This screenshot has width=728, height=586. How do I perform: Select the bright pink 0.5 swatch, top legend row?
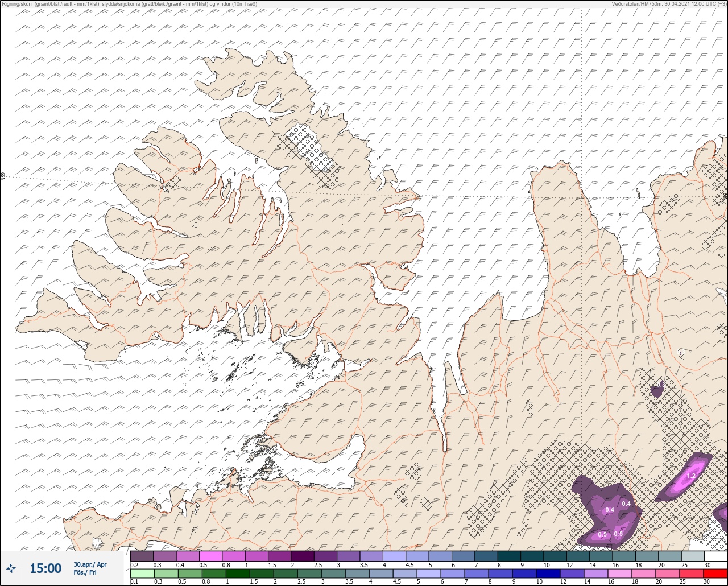(210, 556)
